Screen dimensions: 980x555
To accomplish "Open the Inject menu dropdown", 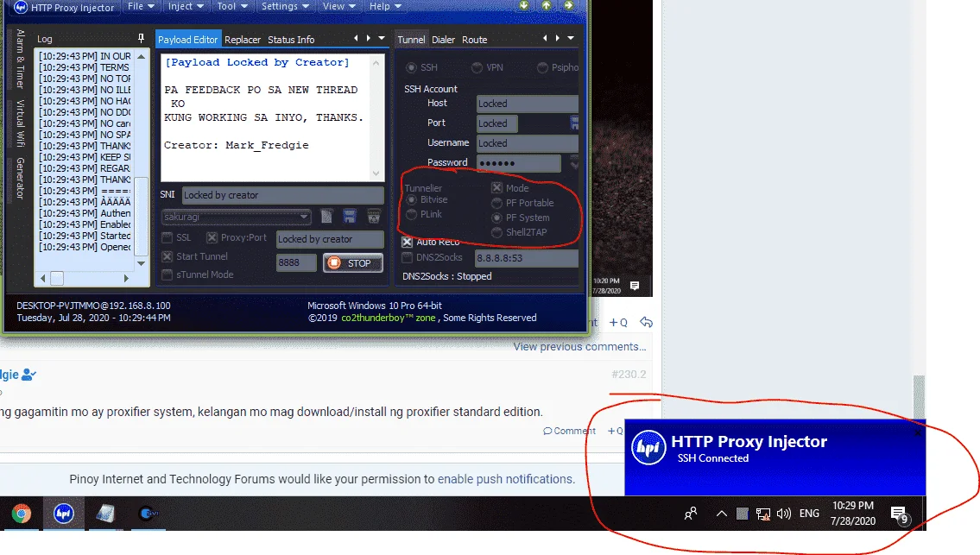I will point(186,6).
